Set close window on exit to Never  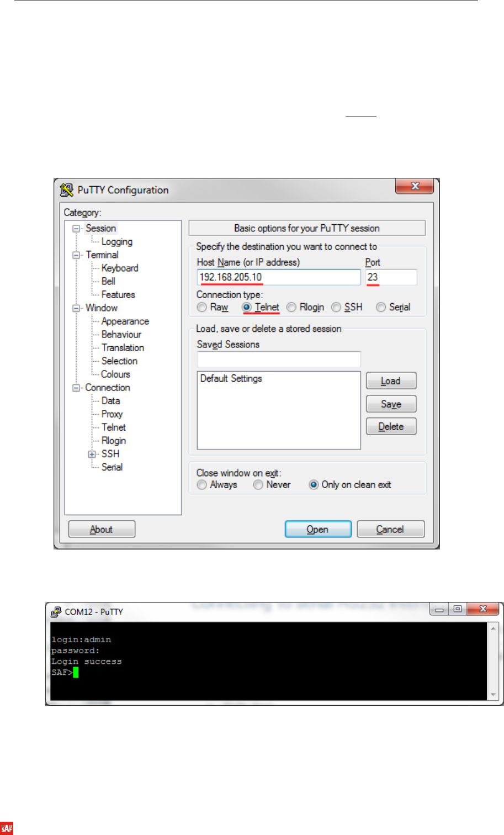click(258, 485)
